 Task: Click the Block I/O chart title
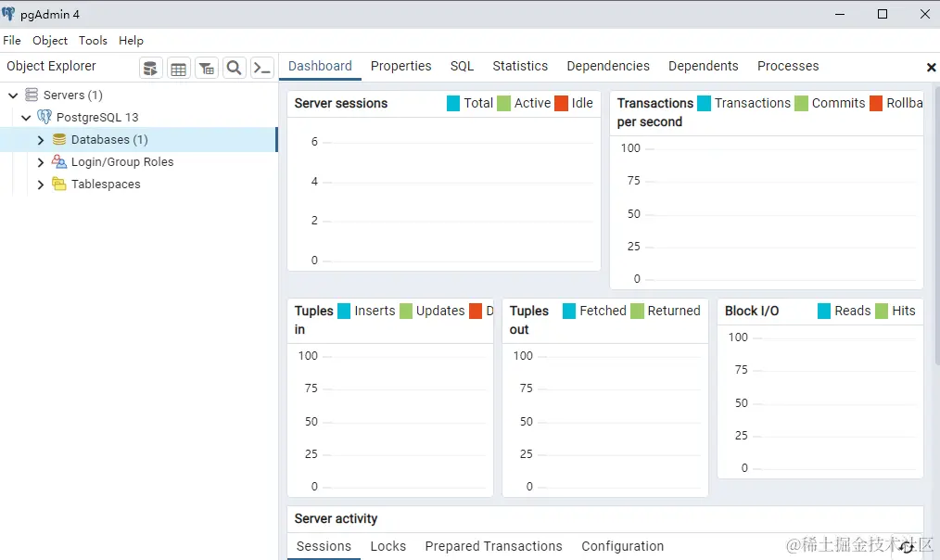(752, 311)
